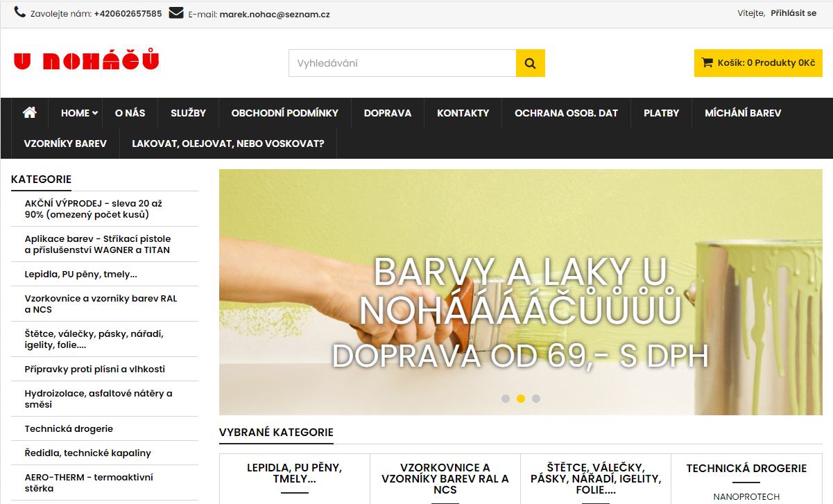Select the third carousel slide dot
This screenshot has width=833, height=504.
click(536, 399)
